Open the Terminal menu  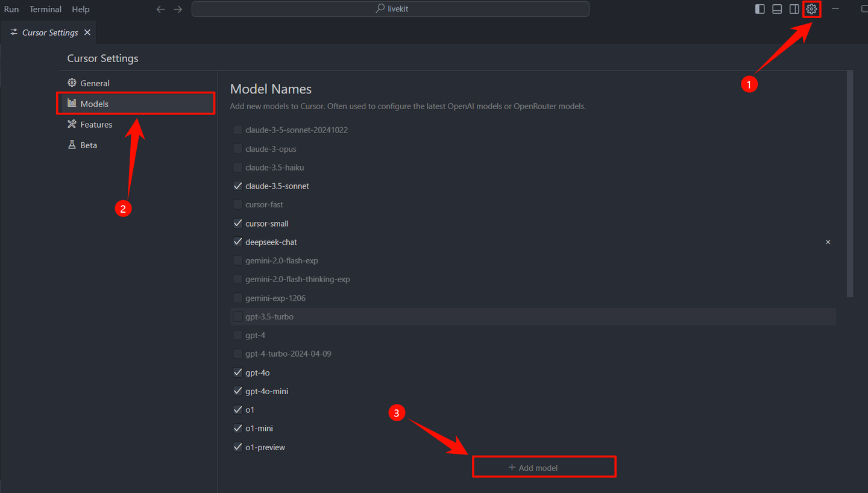coord(45,9)
